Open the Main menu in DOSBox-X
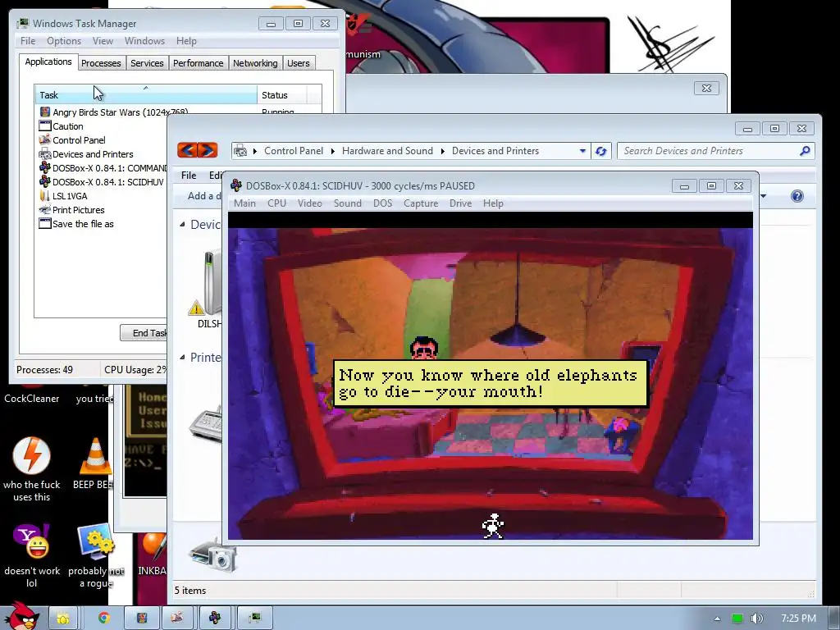 [x=244, y=203]
